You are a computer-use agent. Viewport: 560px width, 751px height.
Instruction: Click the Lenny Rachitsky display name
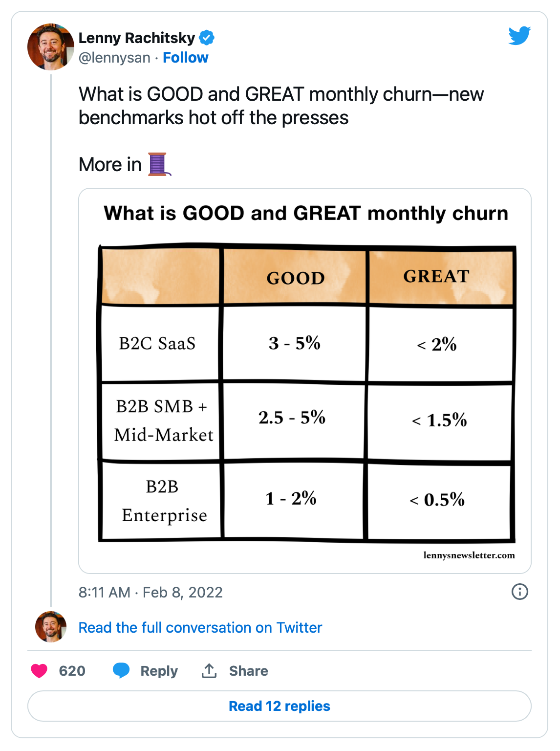[137, 38]
